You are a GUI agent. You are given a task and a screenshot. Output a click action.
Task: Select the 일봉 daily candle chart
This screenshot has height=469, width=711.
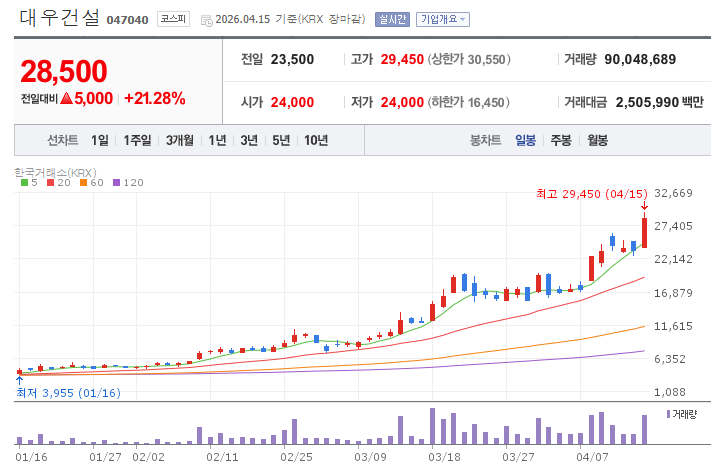click(525, 140)
